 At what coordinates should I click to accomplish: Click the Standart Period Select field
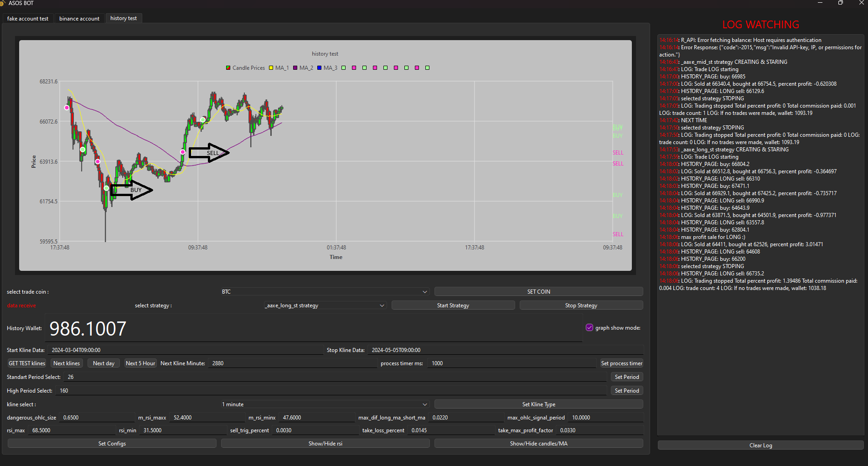336,377
